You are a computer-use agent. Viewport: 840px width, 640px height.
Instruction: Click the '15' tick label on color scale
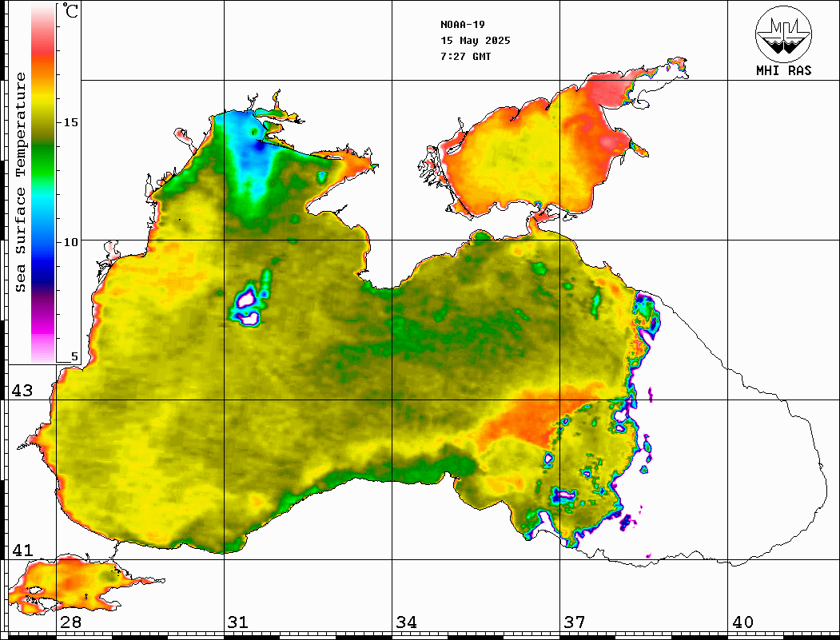[70, 122]
